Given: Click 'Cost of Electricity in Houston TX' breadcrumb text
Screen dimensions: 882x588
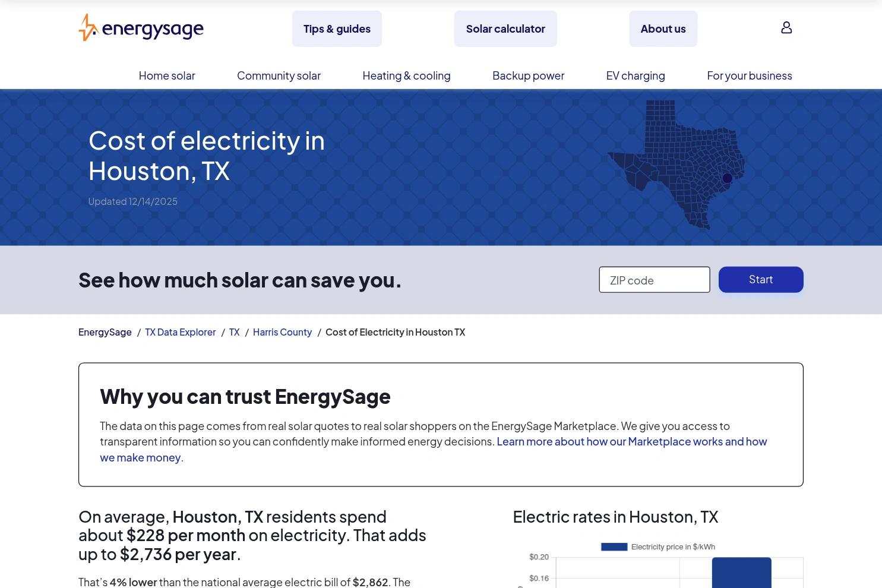Looking at the screenshot, I should tap(395, 332).
